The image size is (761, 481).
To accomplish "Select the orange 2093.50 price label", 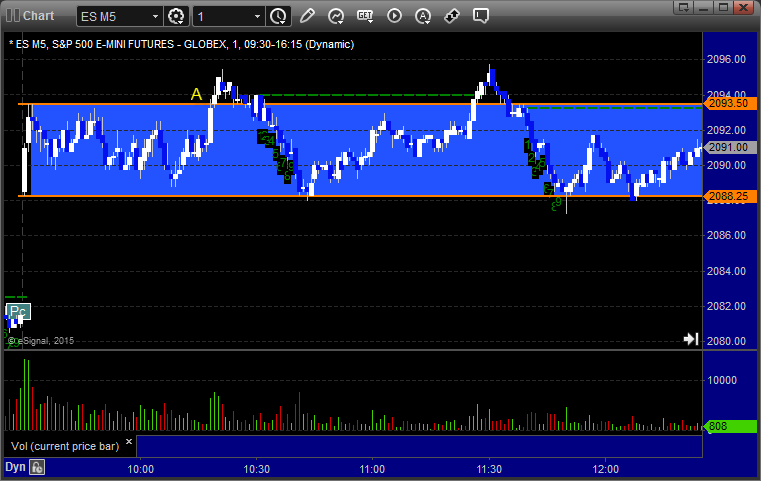I will pyautogui.click(x=729, y=103).
